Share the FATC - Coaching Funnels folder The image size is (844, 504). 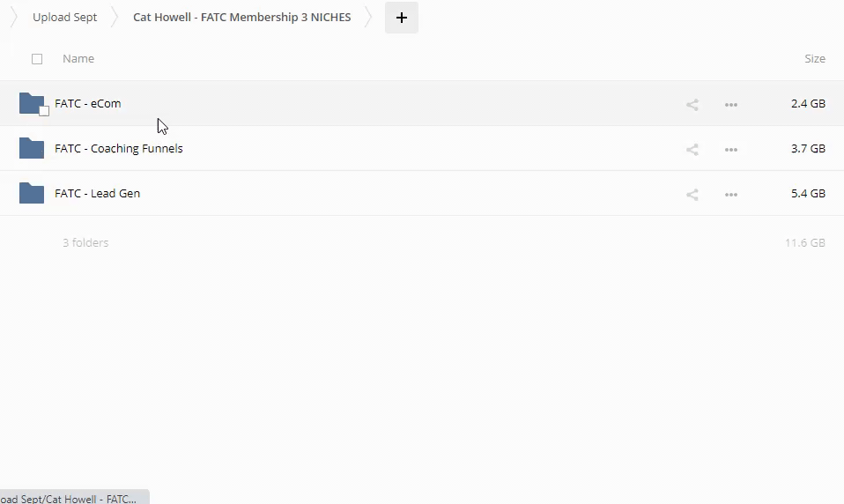[692, 150]
